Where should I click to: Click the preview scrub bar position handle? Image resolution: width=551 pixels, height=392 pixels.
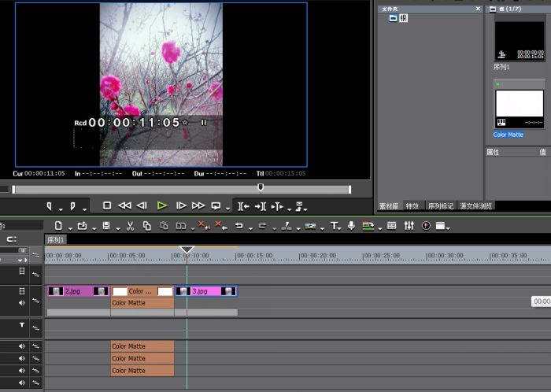[261, 187]
